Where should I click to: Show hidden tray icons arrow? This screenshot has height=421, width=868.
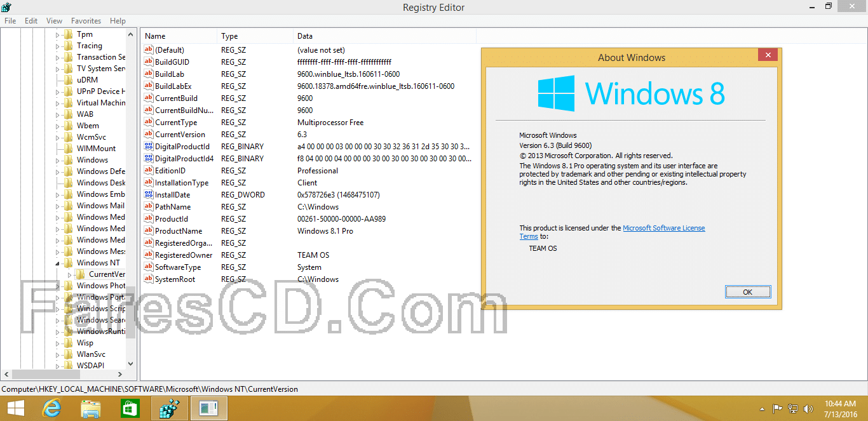tap(762, 410)
